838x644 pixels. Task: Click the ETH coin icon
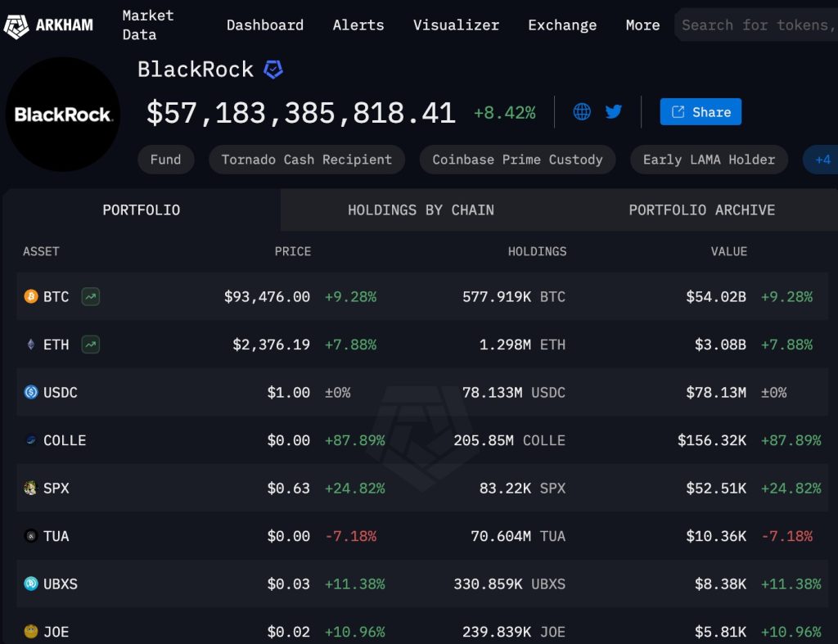30,345
